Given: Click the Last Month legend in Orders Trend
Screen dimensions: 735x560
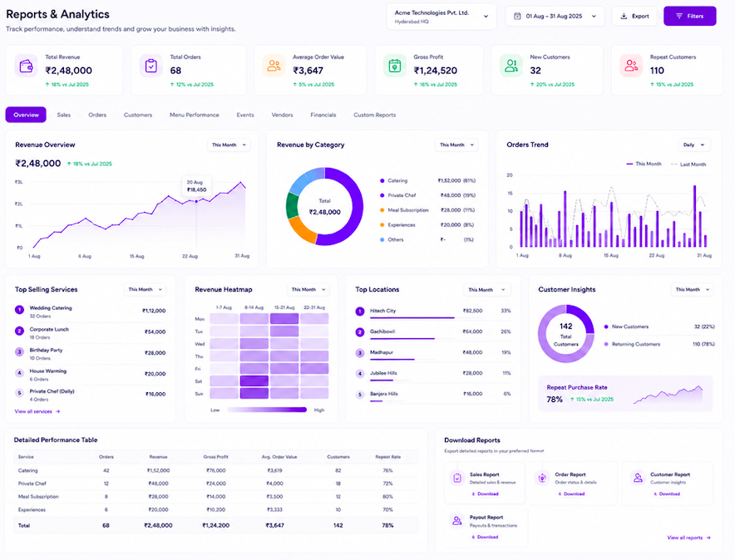Looking at the screenshot, I should point(688,165).
